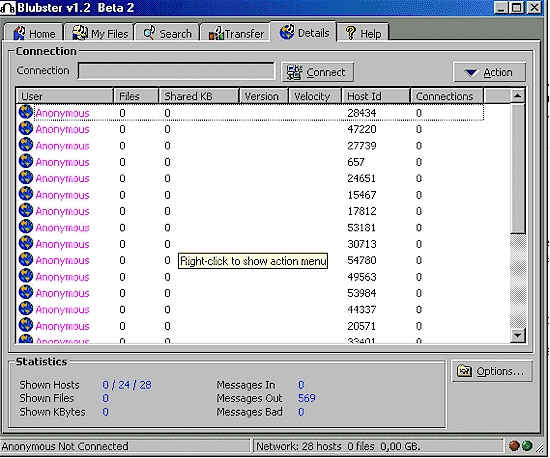Viewport: 550px width, 458px height.
Task: Click globe icon of host 20571 row
Action: point(26,325)
